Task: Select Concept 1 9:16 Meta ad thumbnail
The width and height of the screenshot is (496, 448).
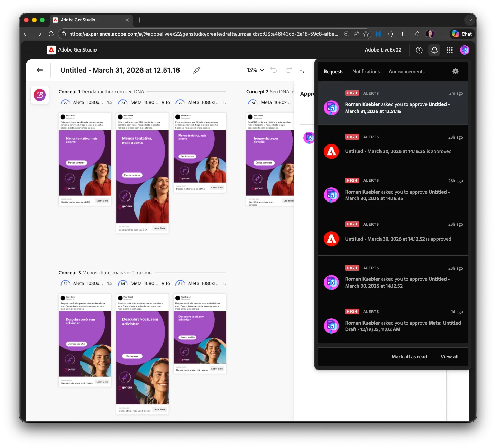Action: coord(142,173)
